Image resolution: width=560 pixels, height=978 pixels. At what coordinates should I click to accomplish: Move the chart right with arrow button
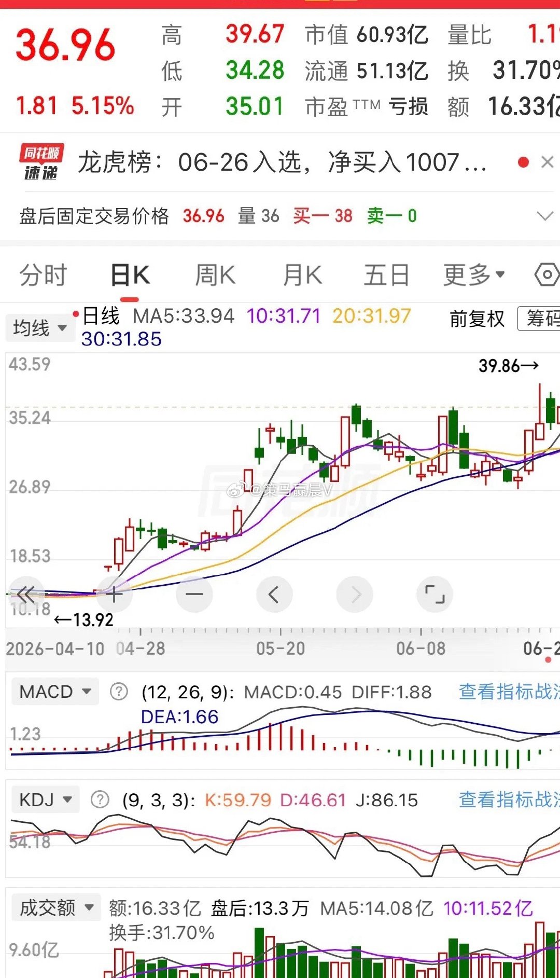(x=355, y=594)
